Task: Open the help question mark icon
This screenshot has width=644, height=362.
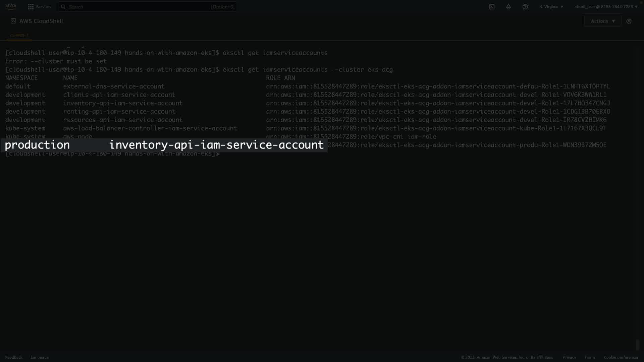Action: [525, 7]
